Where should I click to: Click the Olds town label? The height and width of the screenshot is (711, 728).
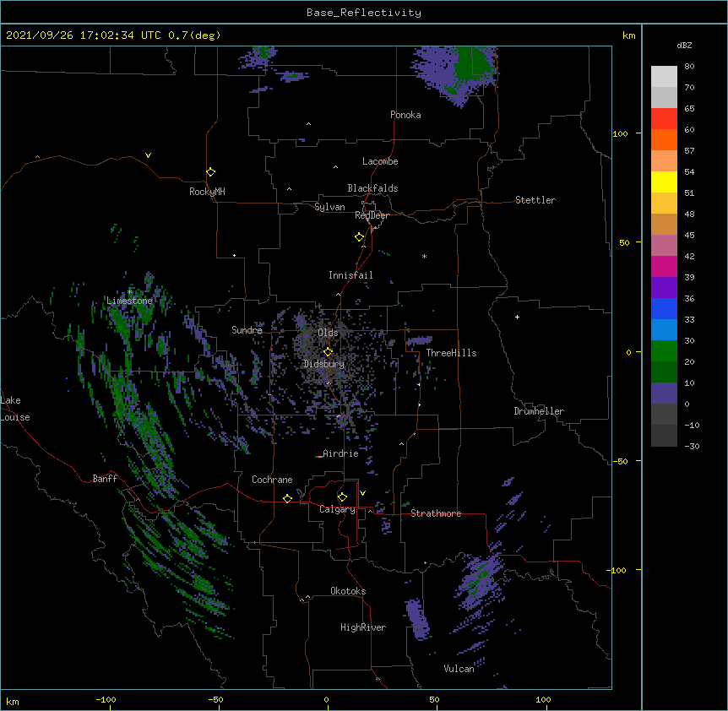click(328, 333)
